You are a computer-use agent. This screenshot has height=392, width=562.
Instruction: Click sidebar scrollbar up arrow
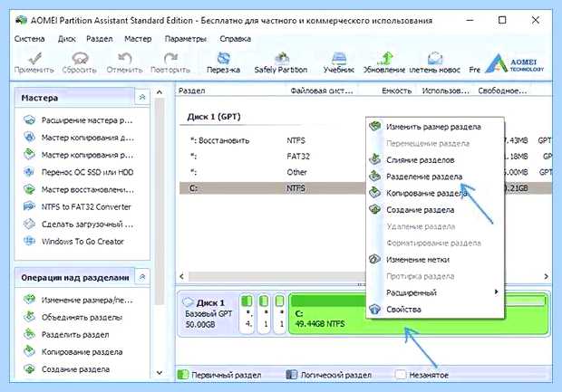[x=160, y=92]
